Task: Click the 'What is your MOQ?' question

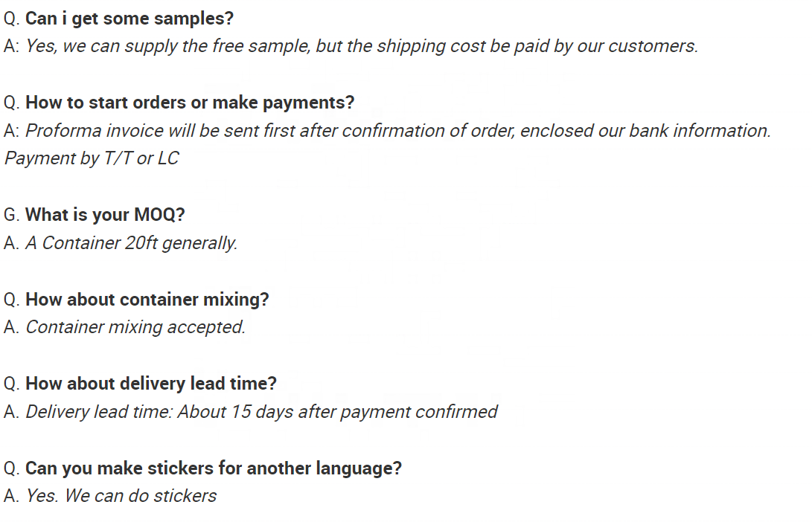Action: pyautogui.click(x=105, y=215)
